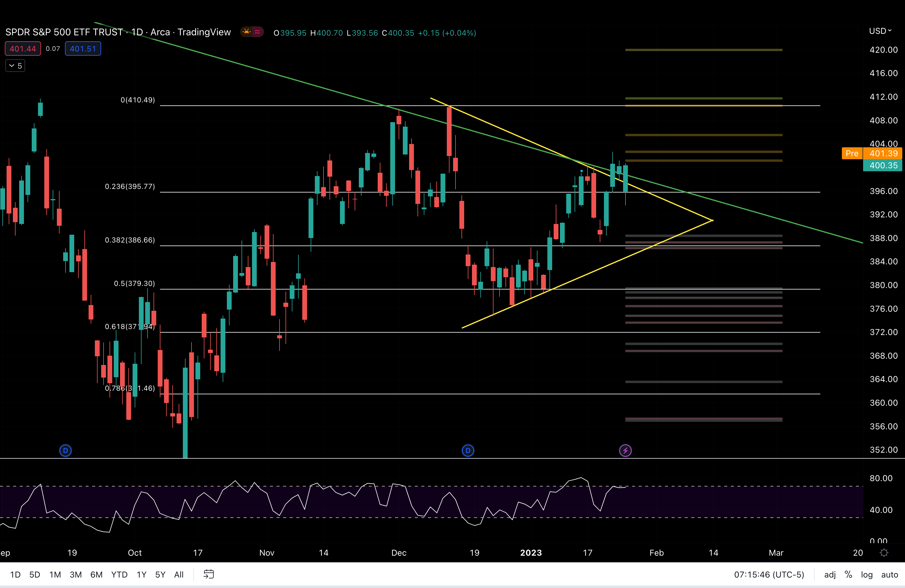This screenshot has height=588, width=905.
Task: Select the YTD range tab
Action: click(x=119, y=575)
